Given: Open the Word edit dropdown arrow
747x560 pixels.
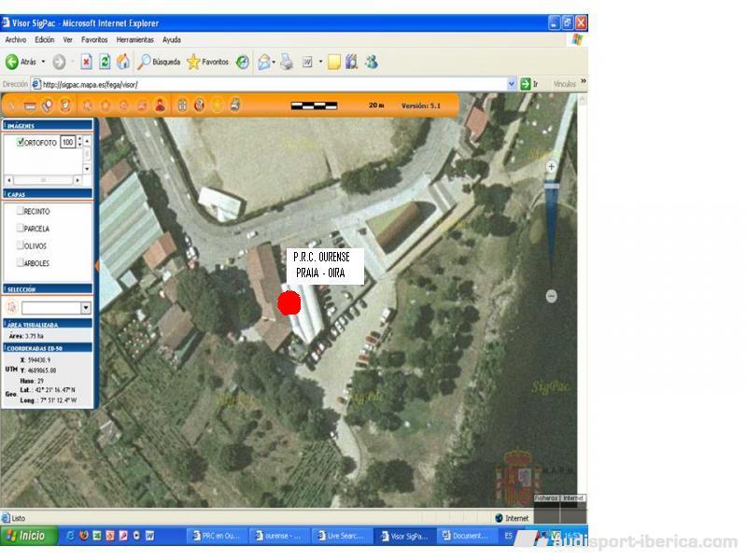Looking at the screenshot, I should [320, 62].
